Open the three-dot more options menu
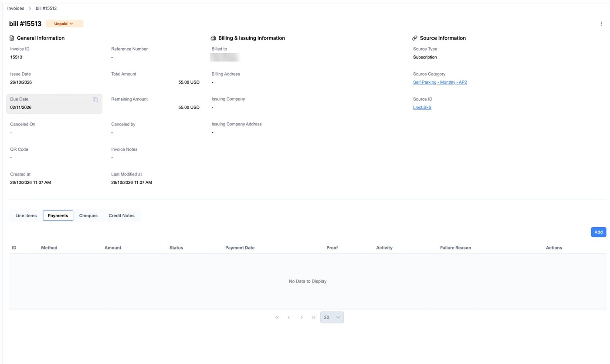610x364 pixels. point(602,24)
